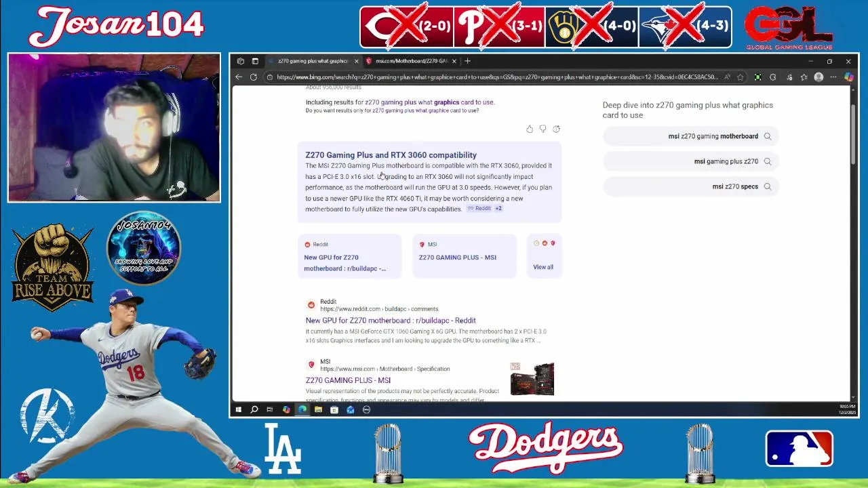
Task: Open Task View on taskbar
Action: (269, 409)
